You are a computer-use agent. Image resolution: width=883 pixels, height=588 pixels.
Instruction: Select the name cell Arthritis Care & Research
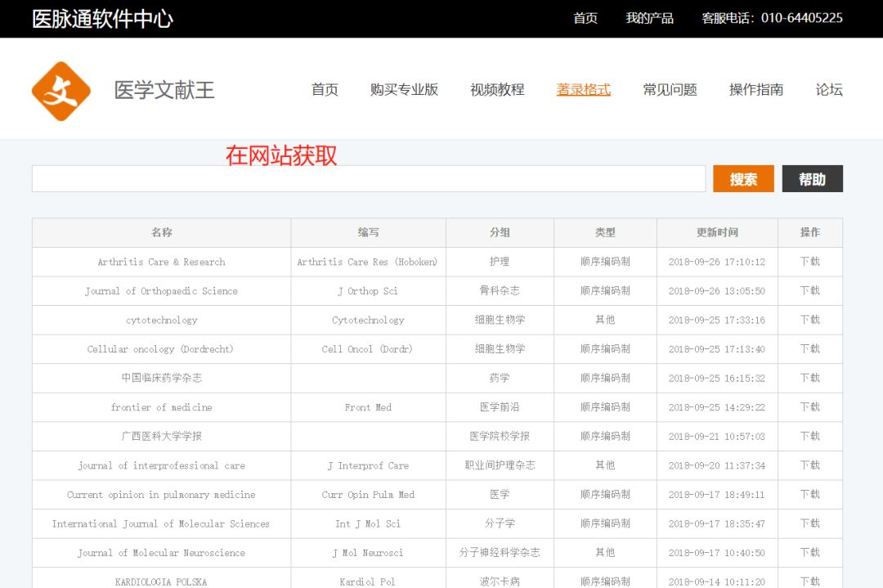coord(162,262)
